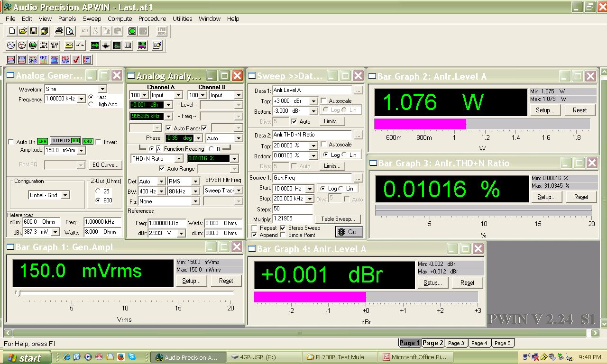Open the Compute menu
This screenshot has height=364, width=607.
(x=120, y=19)
